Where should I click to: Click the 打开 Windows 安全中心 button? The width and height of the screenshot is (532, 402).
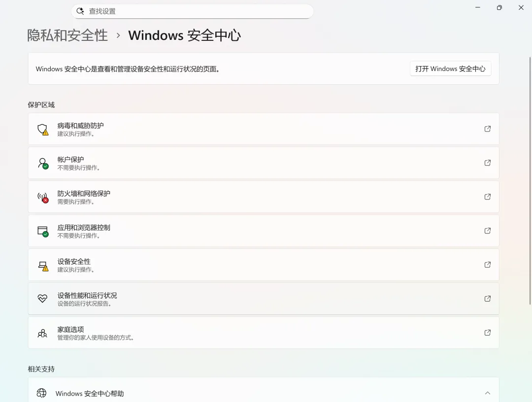pos(450,69)
